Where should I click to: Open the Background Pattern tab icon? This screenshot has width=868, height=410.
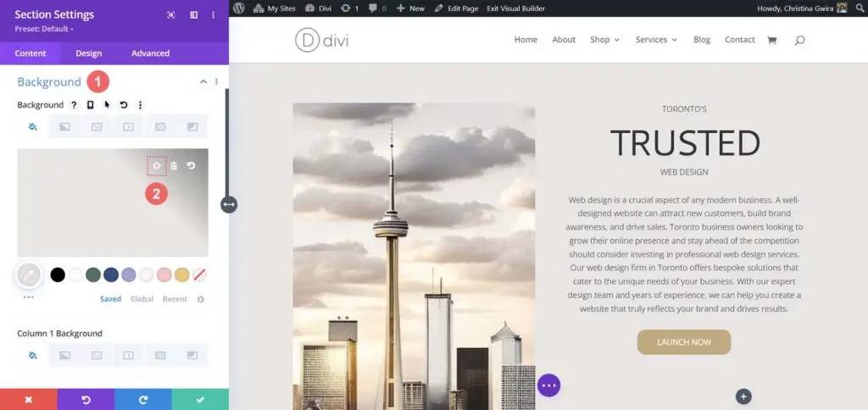pyautogui.click(x=160, y=127)
